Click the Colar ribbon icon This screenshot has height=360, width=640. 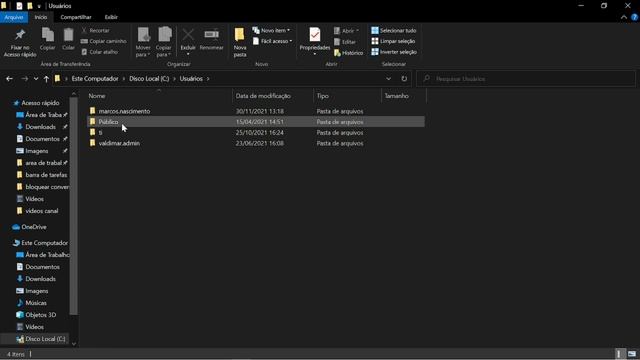68,39
